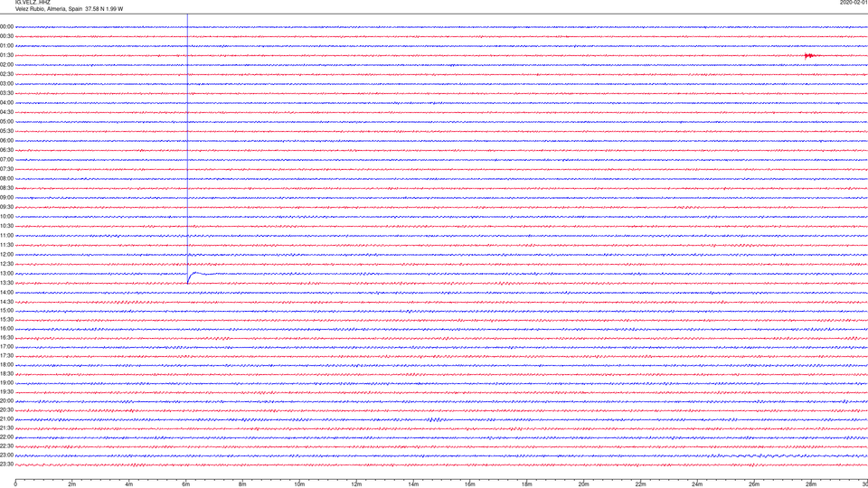Select the 01:30 trace time label

pyautogui.click(x=6, y=55)
